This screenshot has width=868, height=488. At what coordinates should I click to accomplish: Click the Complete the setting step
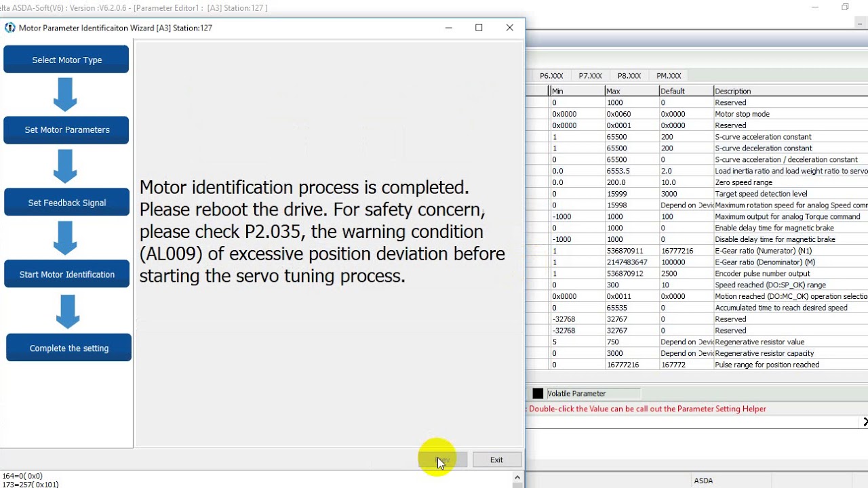coord(68,348)
